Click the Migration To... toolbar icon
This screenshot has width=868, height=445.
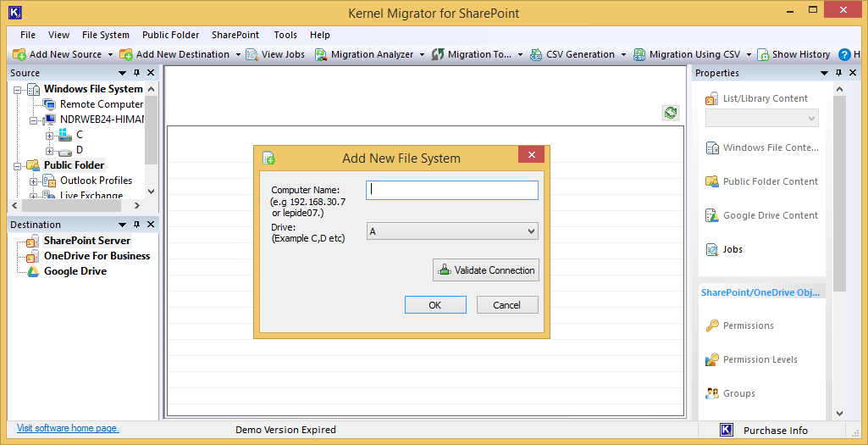(x=438, y=54)
